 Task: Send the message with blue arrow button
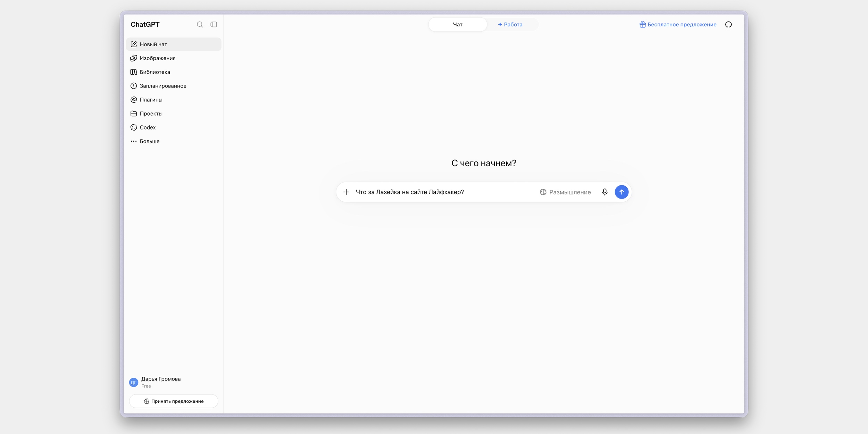(621, 192)
